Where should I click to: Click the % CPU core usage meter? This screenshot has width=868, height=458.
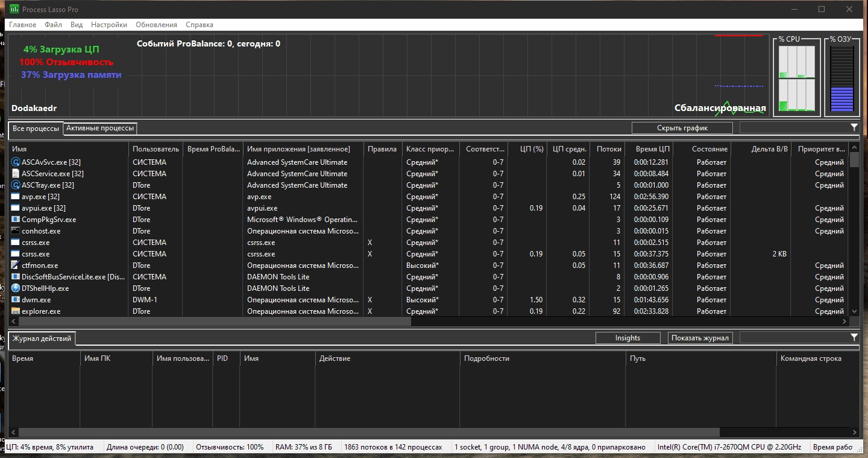[797, 78]
